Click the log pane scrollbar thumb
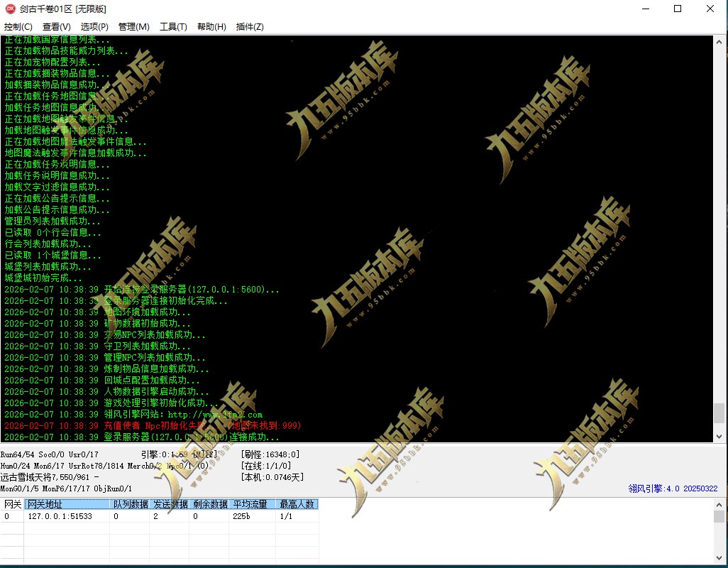The image size is (728, 568). (719, 413)
